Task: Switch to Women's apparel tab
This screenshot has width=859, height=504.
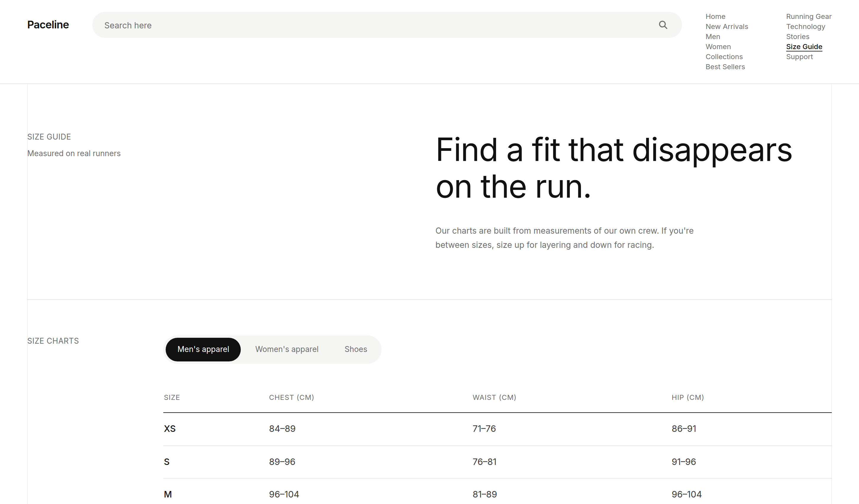Action: click(287, 349)
